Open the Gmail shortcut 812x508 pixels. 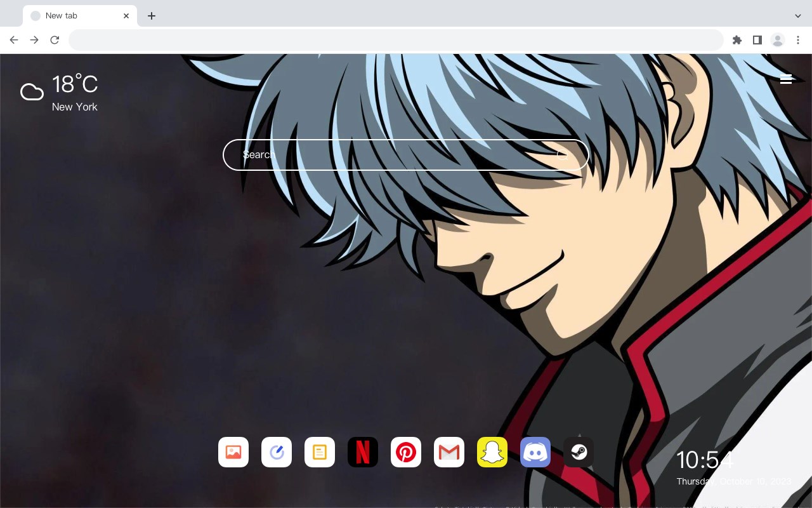(449, 452)
